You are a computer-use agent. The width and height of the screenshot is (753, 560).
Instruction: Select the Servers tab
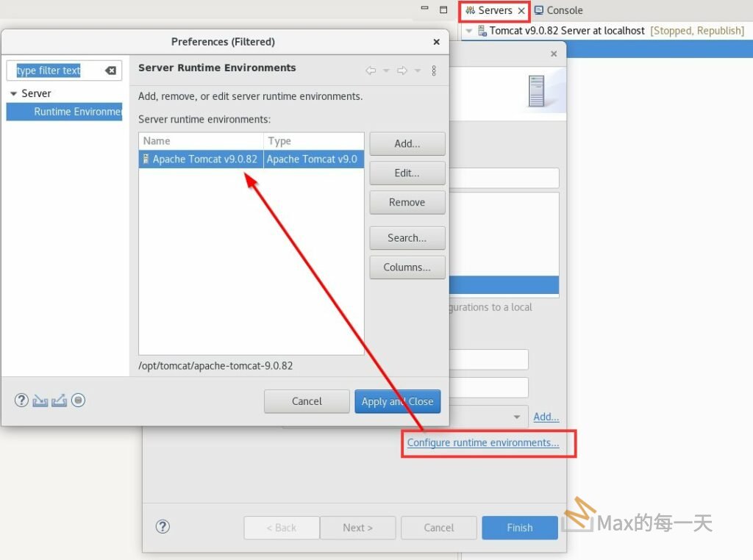tap(489, 10)
